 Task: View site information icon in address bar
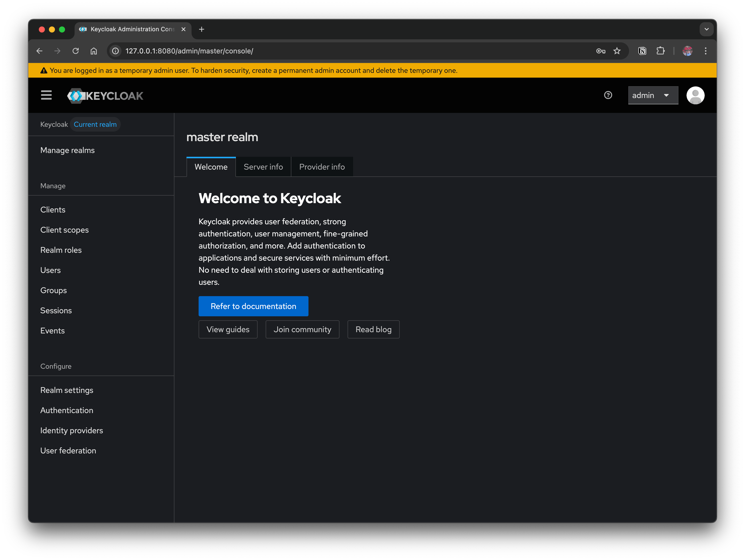(x=115, y=51)
